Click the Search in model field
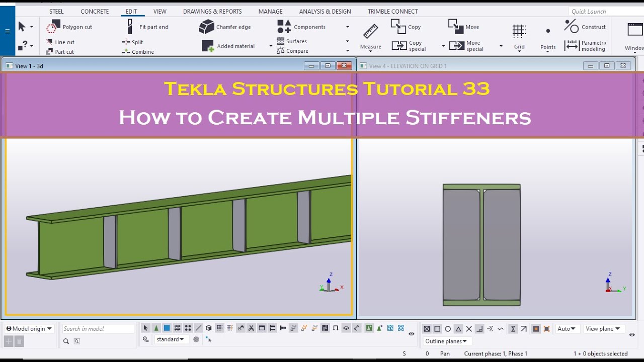Screen dimensions: 644x362 [98, 329]
